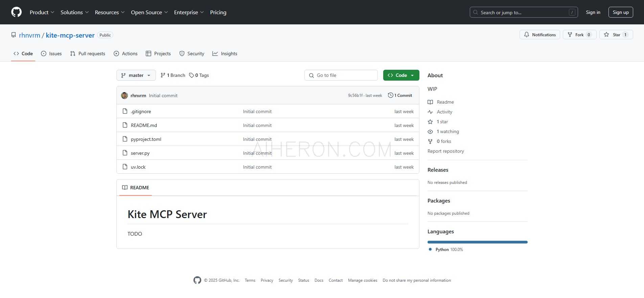
Task: Open the rhnvrm owner link
Action: pos(29,35)
